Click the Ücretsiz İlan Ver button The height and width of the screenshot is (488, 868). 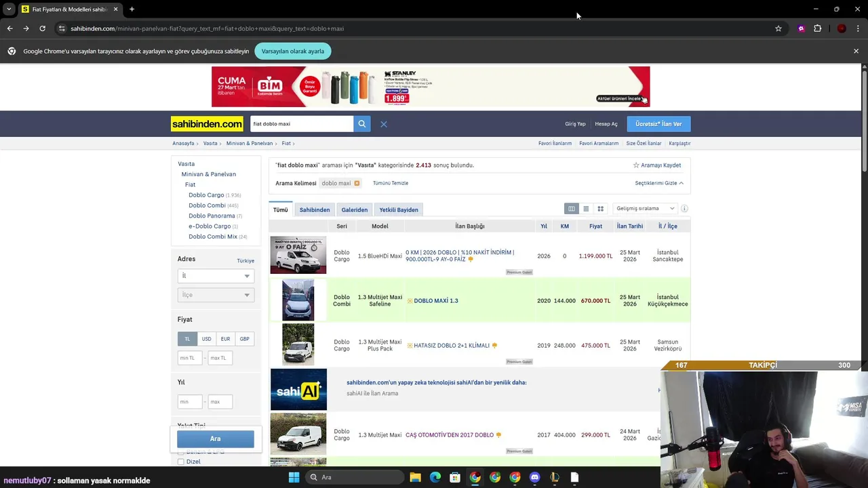[658, 124]
